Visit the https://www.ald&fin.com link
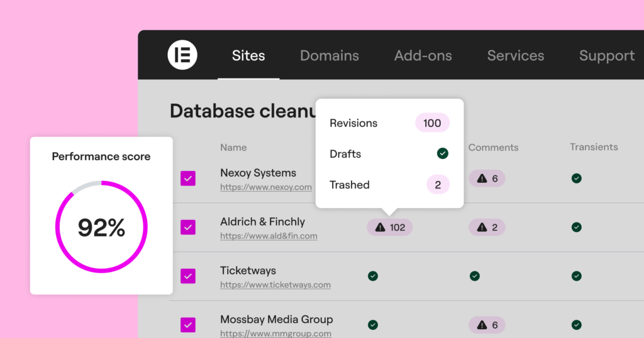This screenshot has width=644, height=338. (x=269, y=236)
